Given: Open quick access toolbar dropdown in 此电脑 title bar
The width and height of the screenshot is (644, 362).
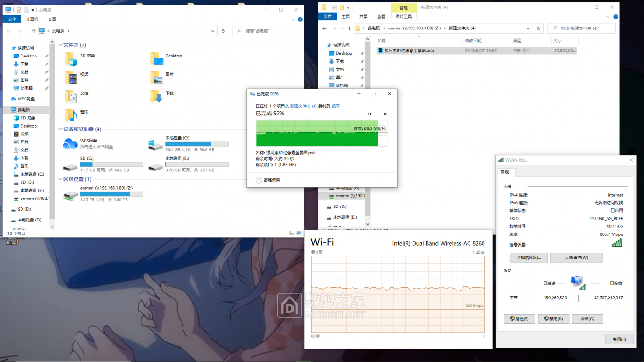Looking at the screenshot, I should [33, 10].
